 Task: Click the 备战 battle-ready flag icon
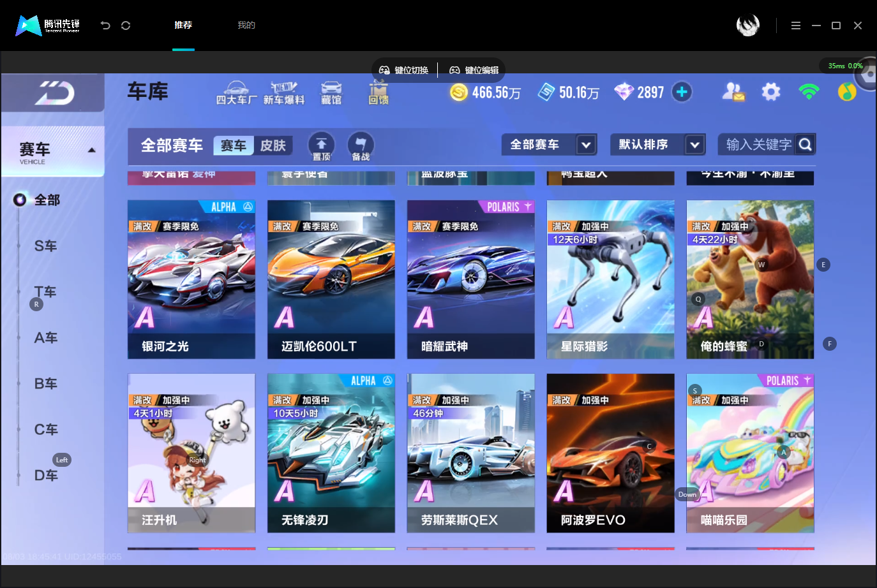click(x=361, y=146)
